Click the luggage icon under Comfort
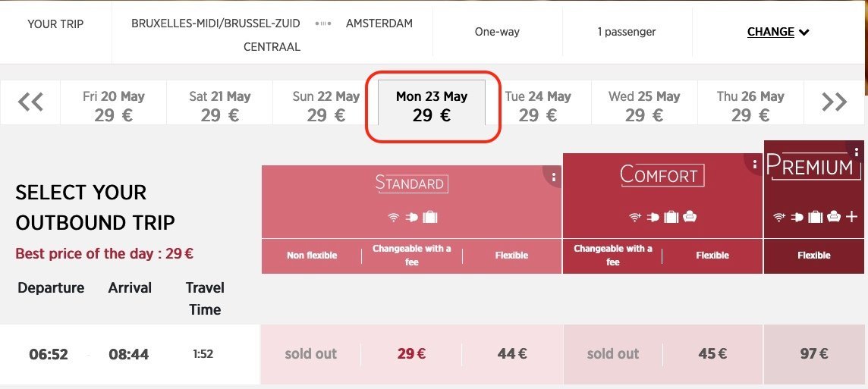Viewport: 868px width, 389px height. pyautogui.click(x=671, y=218)
